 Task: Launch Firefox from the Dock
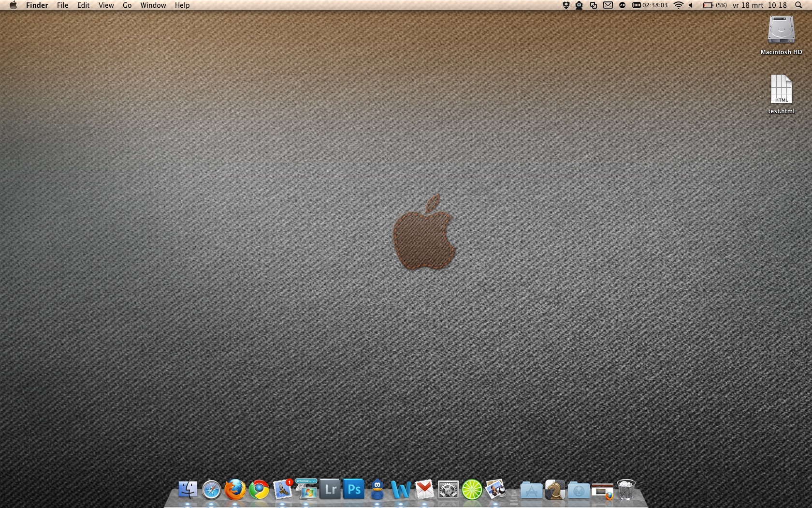coord(235,490)
